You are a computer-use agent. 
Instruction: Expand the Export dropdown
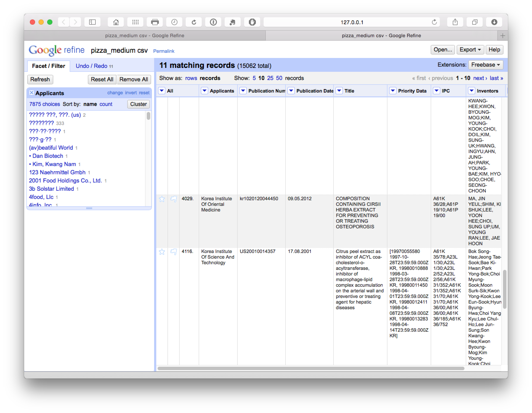[x=470, y=50]
